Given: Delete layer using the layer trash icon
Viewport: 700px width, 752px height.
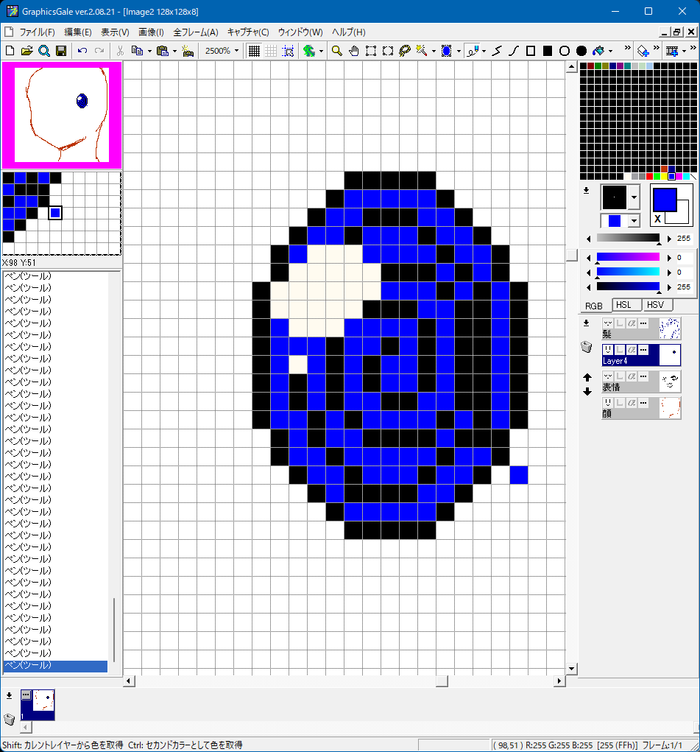Looking at the screenshot, I should point(587,348).
